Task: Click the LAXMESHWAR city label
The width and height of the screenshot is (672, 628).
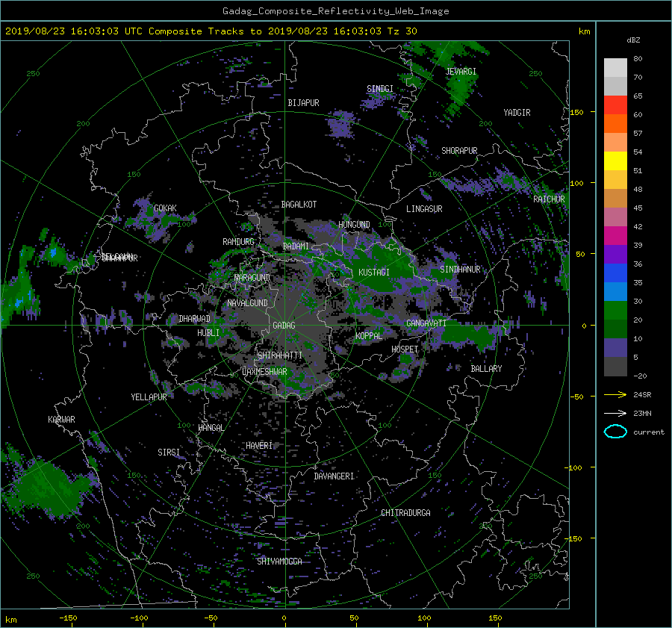Action: click(264, 372)
